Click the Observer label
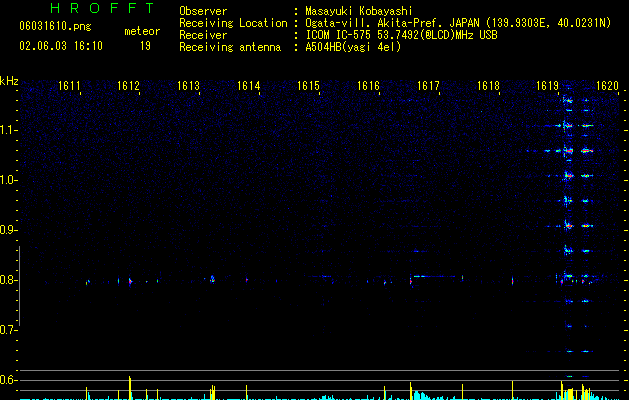 (203, 11)
